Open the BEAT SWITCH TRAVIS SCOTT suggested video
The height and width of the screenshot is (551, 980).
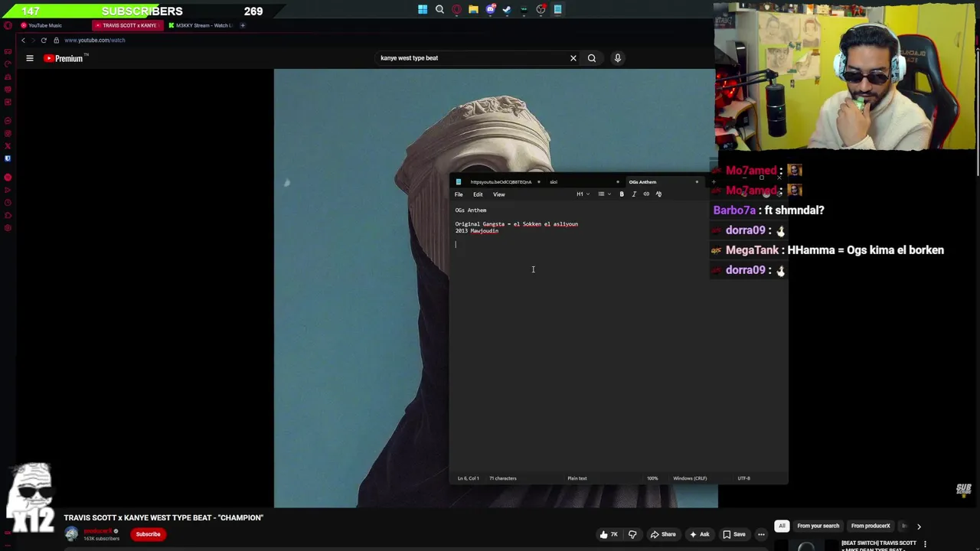[x=879, y=545]
